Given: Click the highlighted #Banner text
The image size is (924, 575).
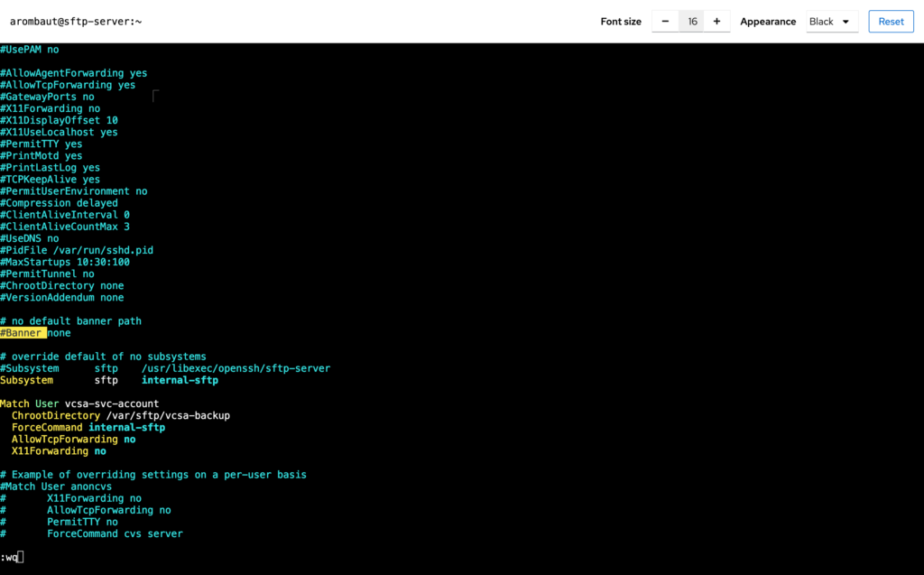Looking at the screenshot, I should click(23, 333).
